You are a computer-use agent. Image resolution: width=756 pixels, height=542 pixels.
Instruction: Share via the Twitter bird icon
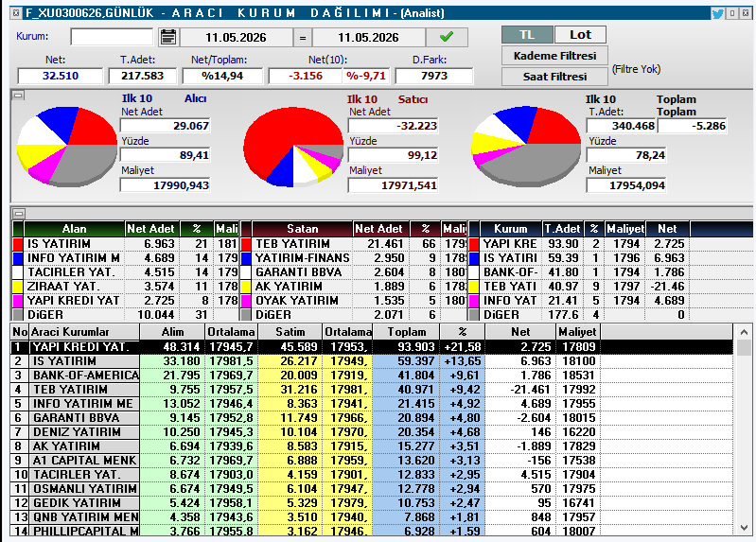pyautogui.click(x=717, y=13)
